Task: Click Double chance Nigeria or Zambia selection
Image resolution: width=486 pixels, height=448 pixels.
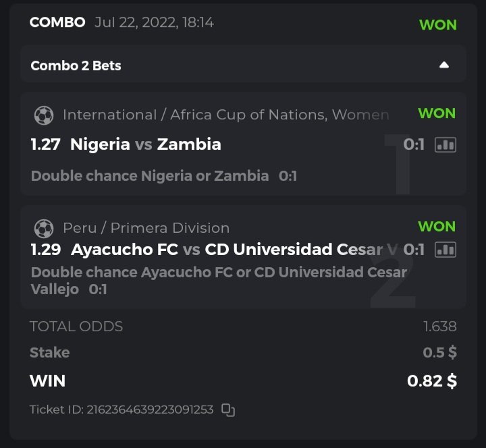Action: click(150, 176)
